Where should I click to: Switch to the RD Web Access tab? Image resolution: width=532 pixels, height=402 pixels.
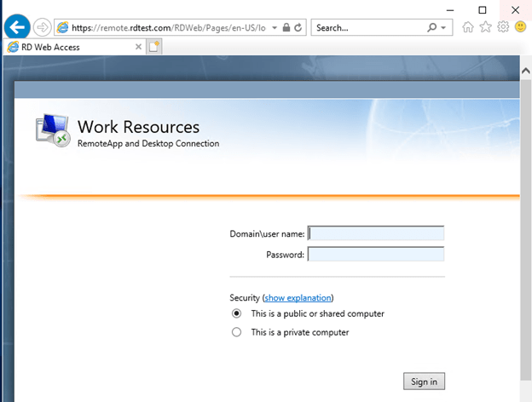68,47
